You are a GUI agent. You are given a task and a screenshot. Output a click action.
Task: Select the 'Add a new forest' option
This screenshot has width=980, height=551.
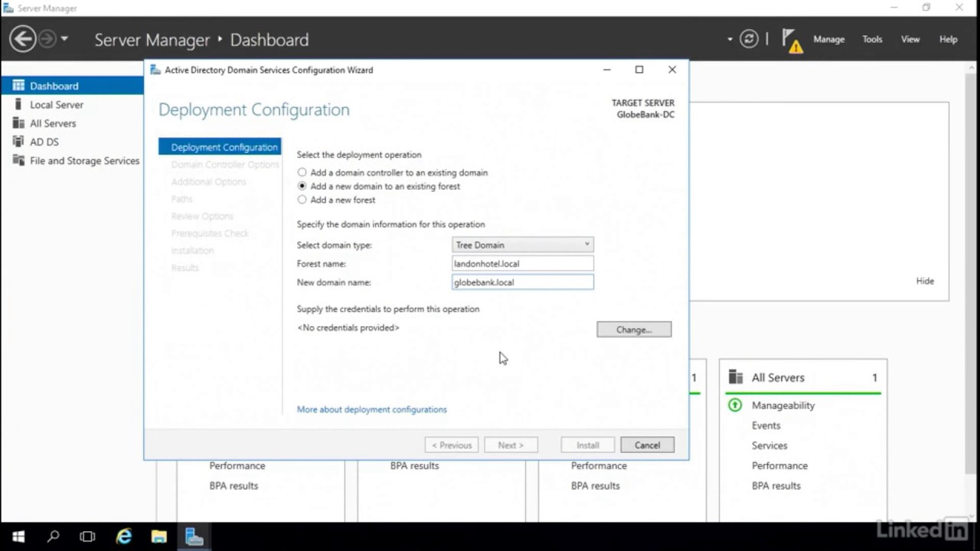tap(336, 200)
